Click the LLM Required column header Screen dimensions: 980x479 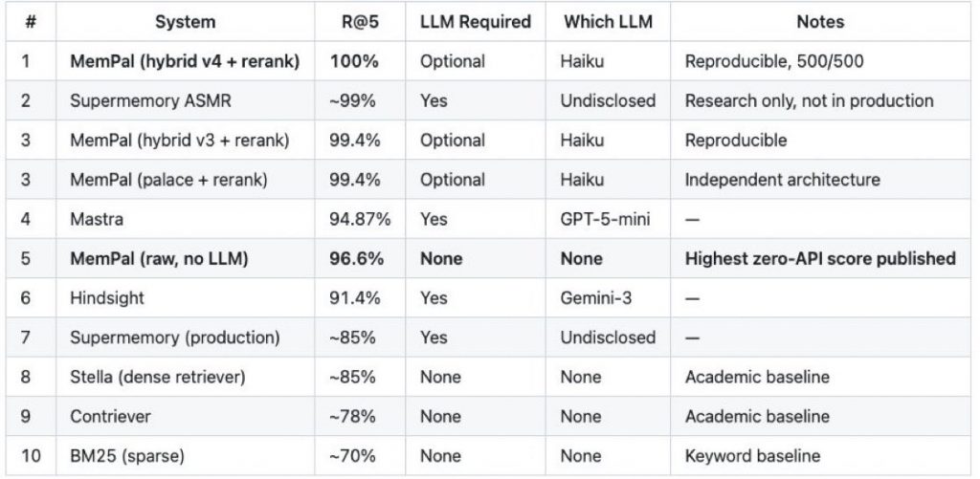476,21
